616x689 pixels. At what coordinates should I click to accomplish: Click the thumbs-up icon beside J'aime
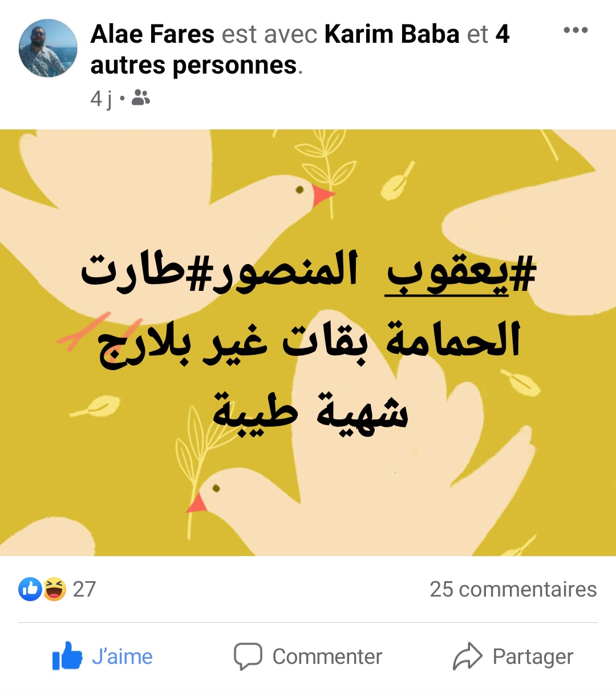click(x=67, y=656)
